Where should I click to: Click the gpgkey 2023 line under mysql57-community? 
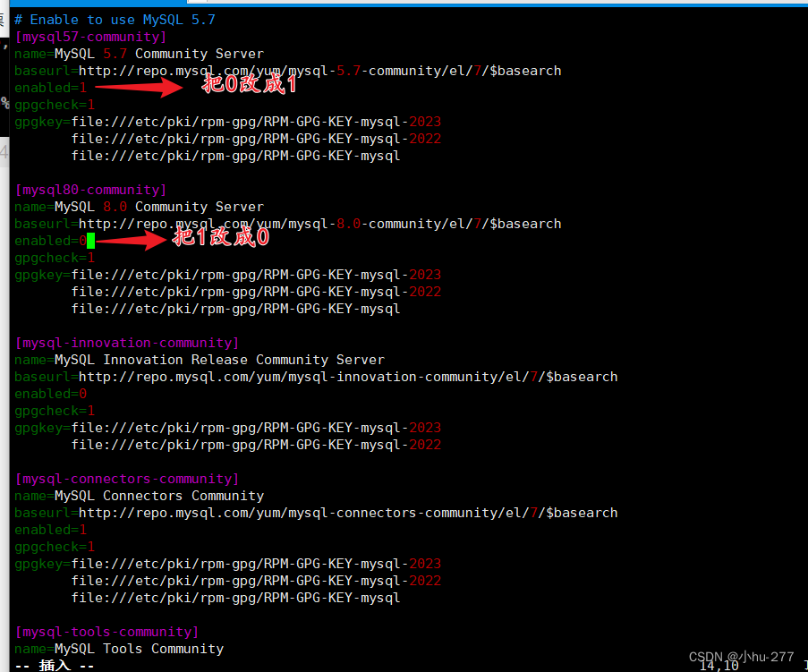228,122
